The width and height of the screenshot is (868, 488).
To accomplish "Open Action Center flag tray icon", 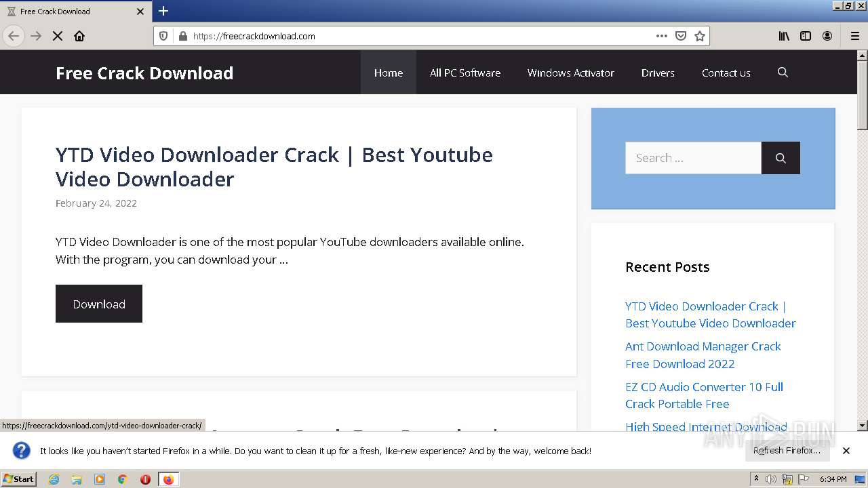I will pyautogui.click(x=804, y=479).
